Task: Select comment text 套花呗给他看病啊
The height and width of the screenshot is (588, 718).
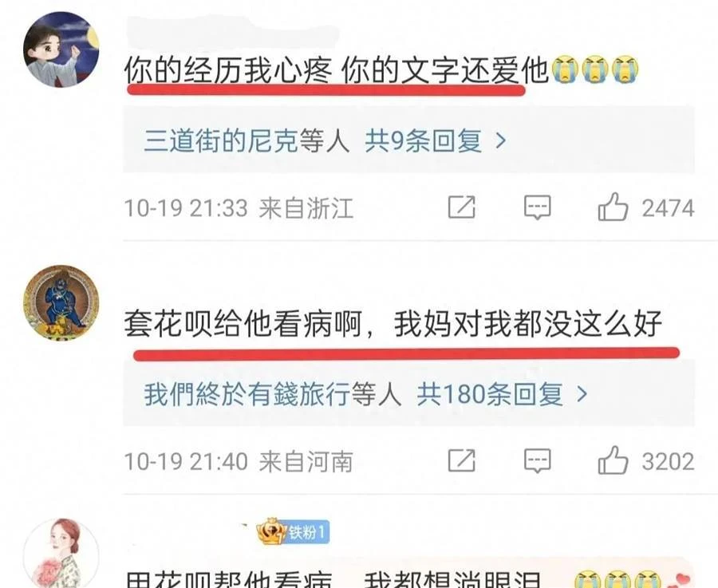Action: tap(243, 324)
